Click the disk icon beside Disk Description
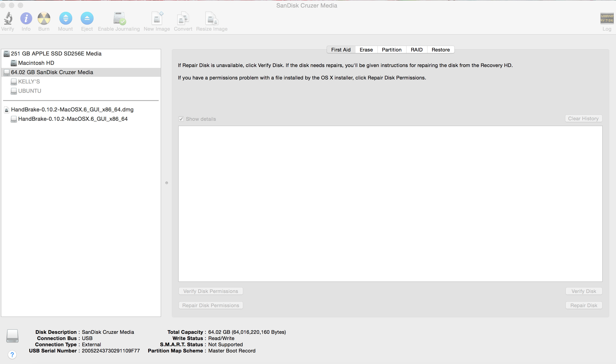 12,336
